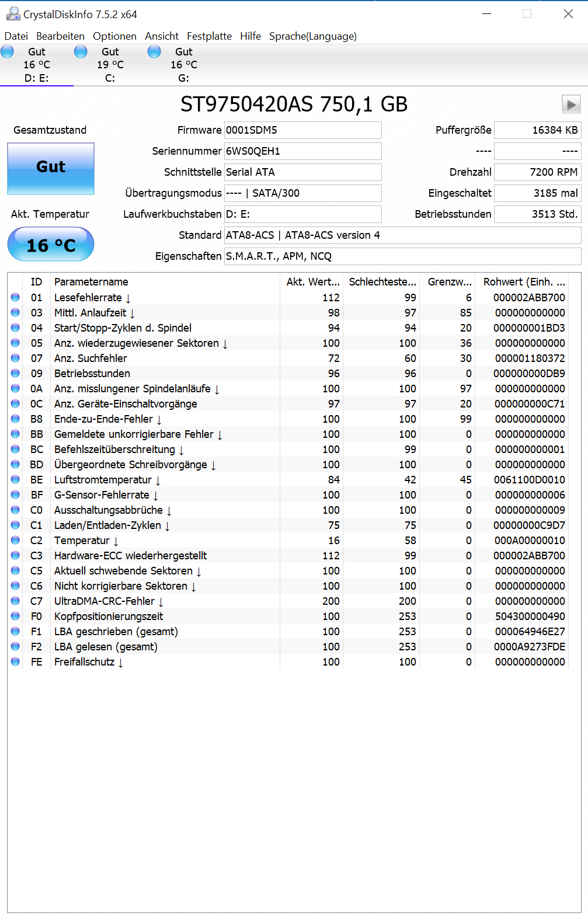Select the 'Anz. Geräte-Einschaltvorgänge' row text

click(x=126, y=404)
